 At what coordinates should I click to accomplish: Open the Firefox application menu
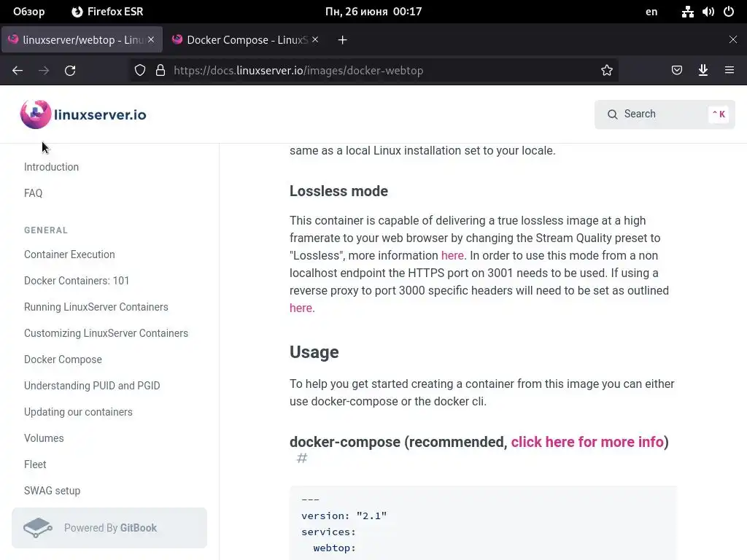(x=729, y=70)
